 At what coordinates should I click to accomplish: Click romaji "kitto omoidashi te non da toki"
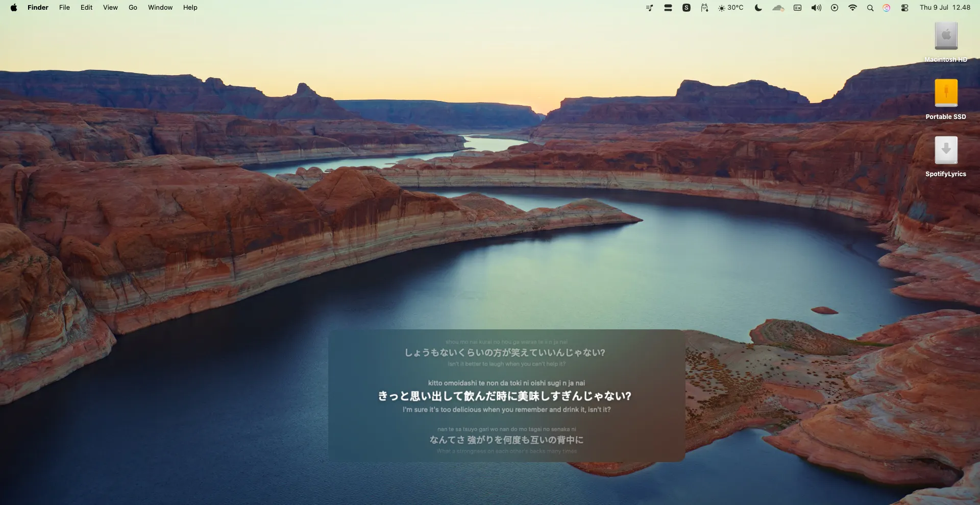[x=506, y=383]
